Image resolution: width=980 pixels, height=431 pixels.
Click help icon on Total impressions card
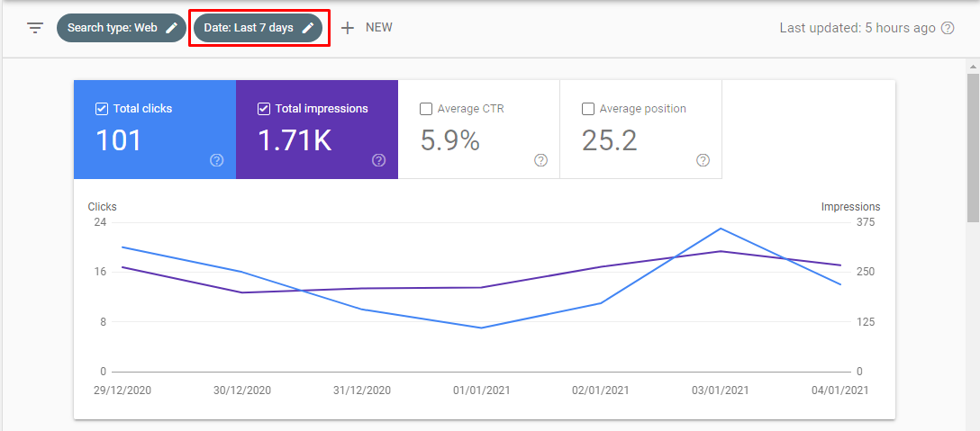(x=378, y=160)
